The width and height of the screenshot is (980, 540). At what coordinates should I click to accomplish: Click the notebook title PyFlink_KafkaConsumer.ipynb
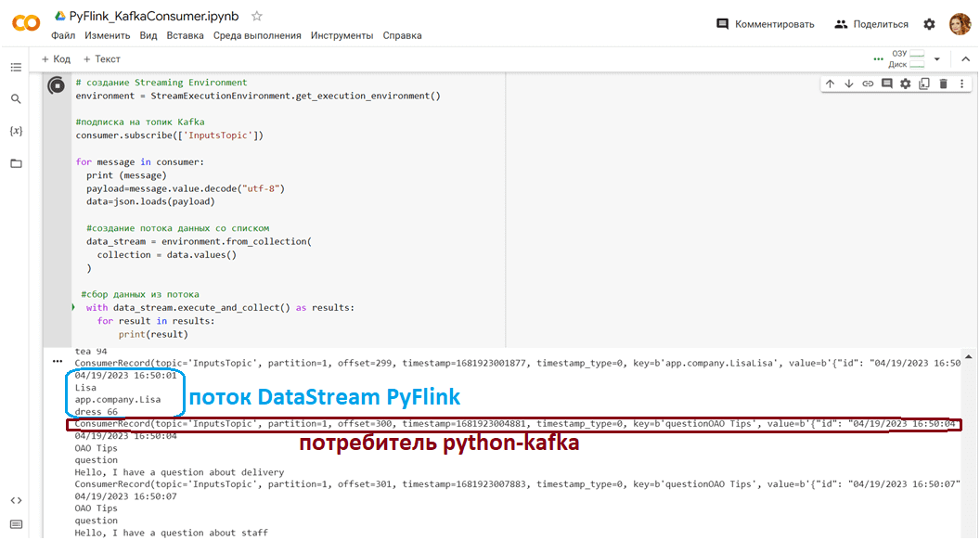(x=154, y=17)
